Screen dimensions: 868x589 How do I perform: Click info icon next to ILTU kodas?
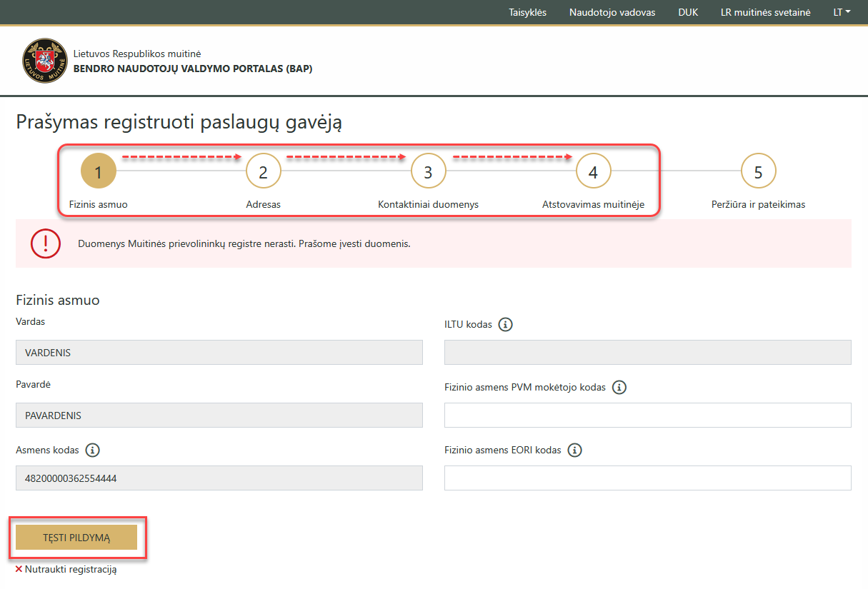coord(505,325)
